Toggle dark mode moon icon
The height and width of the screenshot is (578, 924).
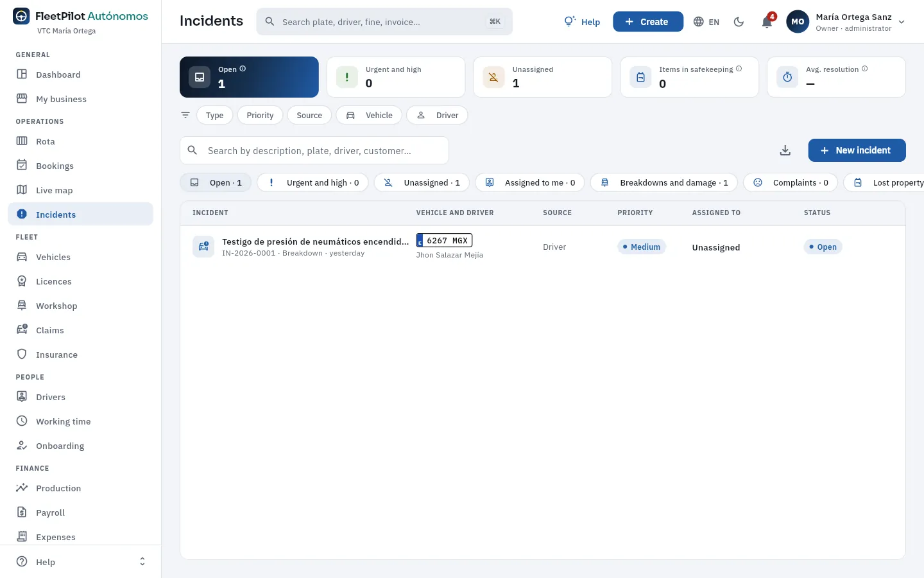[739, 22]
